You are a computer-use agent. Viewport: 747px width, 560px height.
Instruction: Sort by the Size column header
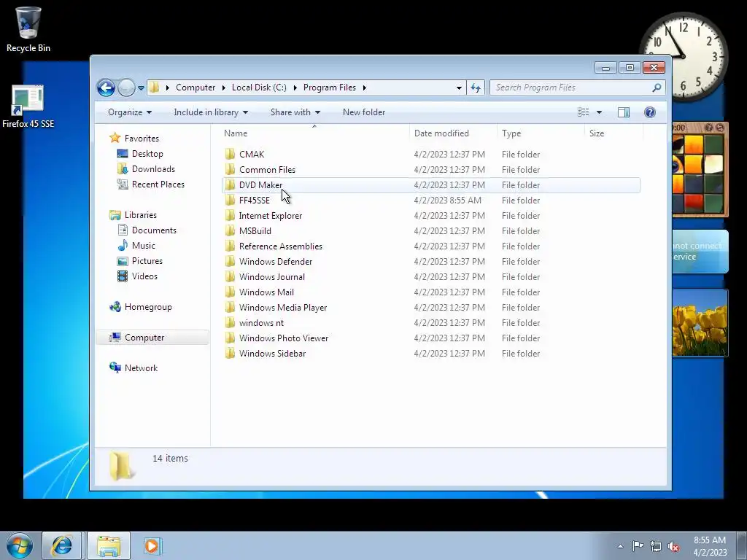(x=614, y=133)
